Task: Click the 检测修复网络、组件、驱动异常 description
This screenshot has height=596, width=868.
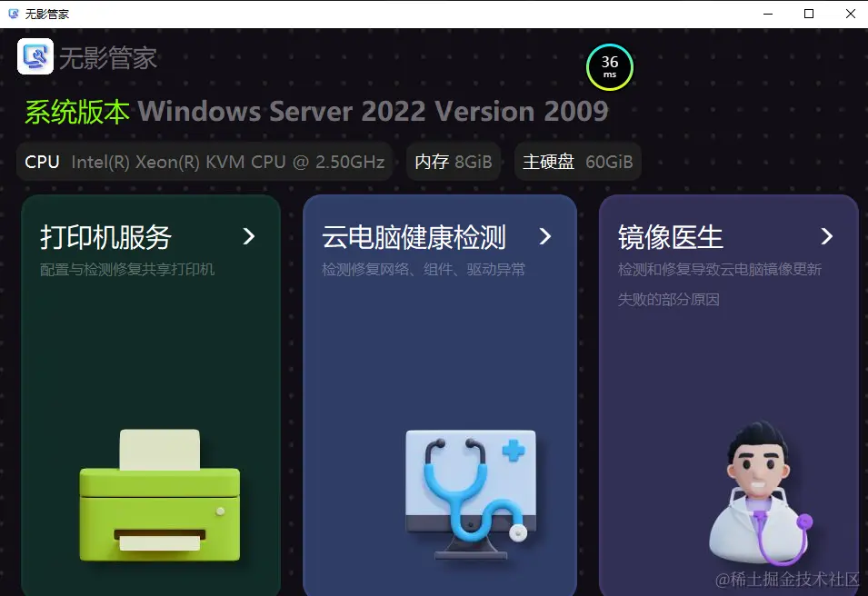Action: [x=424, y=270]
